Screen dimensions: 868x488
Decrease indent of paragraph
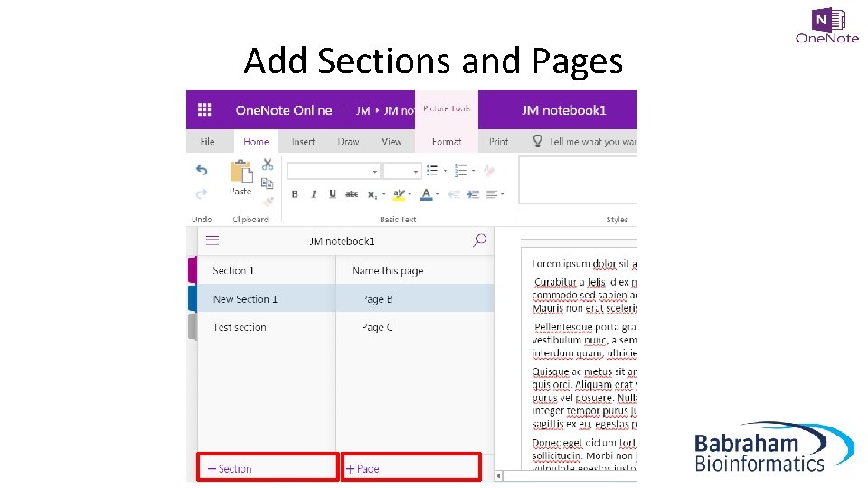454,194
